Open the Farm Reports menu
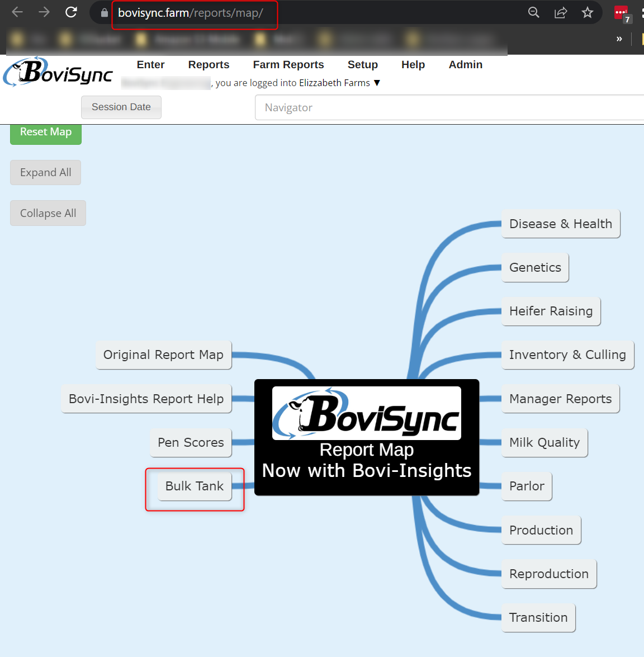This screenshot has width=644, height=657. [x=288, y=64]
